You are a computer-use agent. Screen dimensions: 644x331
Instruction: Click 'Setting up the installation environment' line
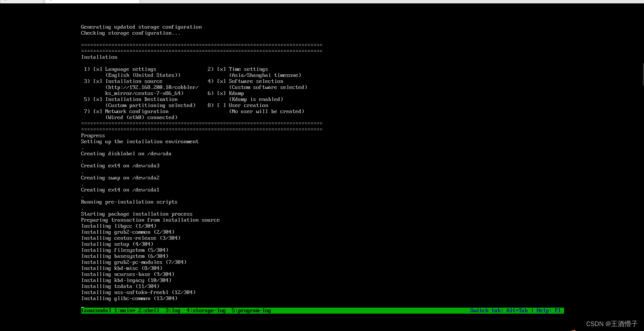pyautogui.click(x=140, y=142)
